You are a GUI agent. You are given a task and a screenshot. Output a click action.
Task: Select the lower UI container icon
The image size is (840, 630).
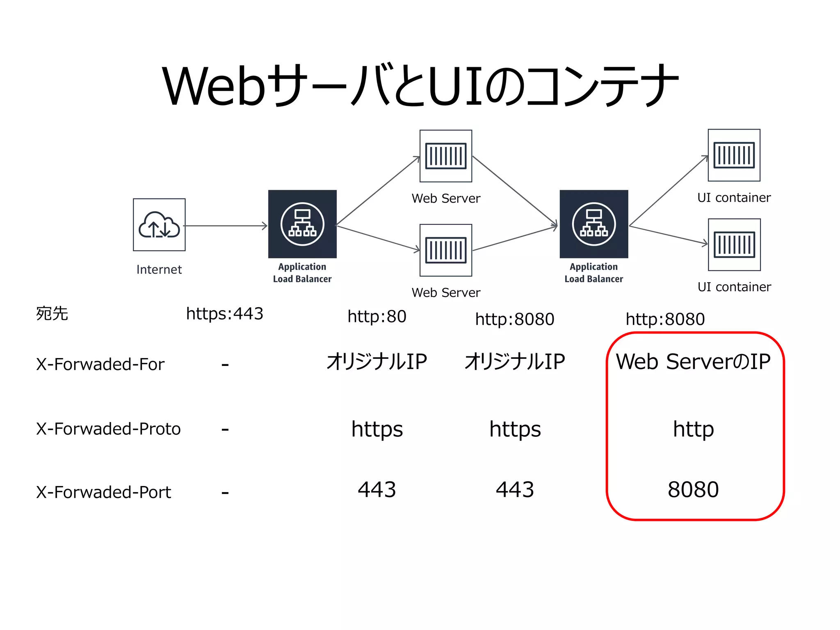734,244
